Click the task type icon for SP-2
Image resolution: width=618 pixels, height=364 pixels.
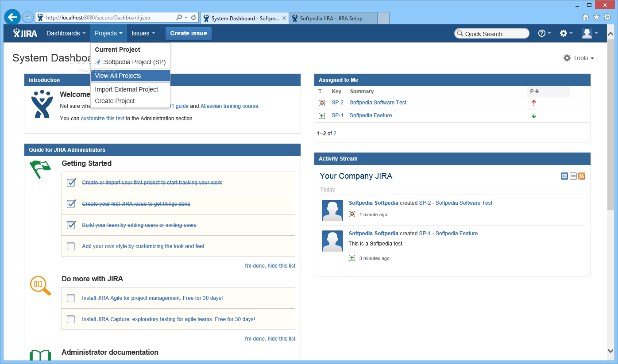pos(322,103)
